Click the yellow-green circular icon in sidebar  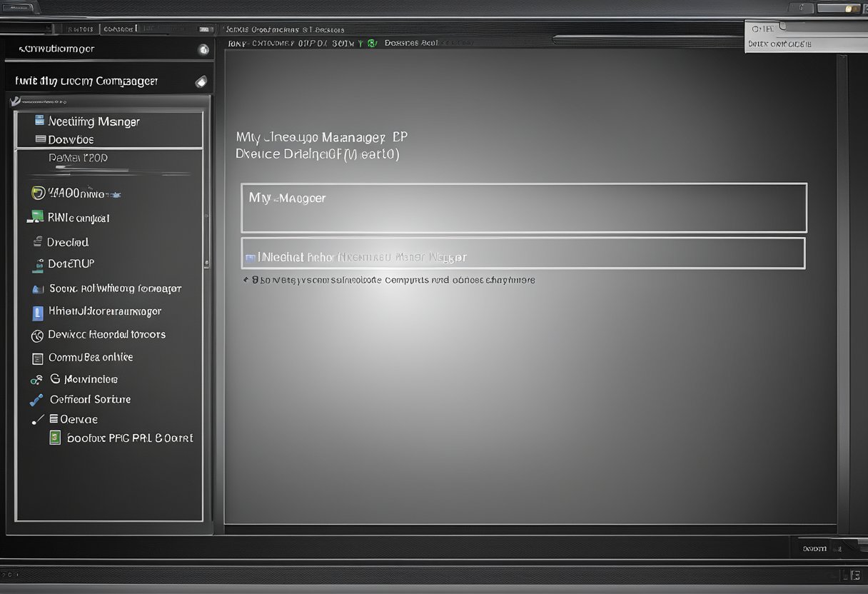click(x=39, y=193)
